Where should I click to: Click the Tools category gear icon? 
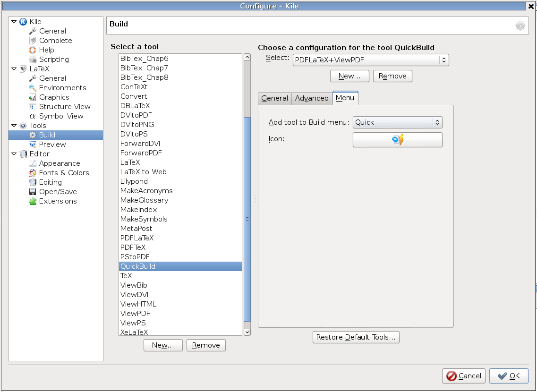click(23, 126)
